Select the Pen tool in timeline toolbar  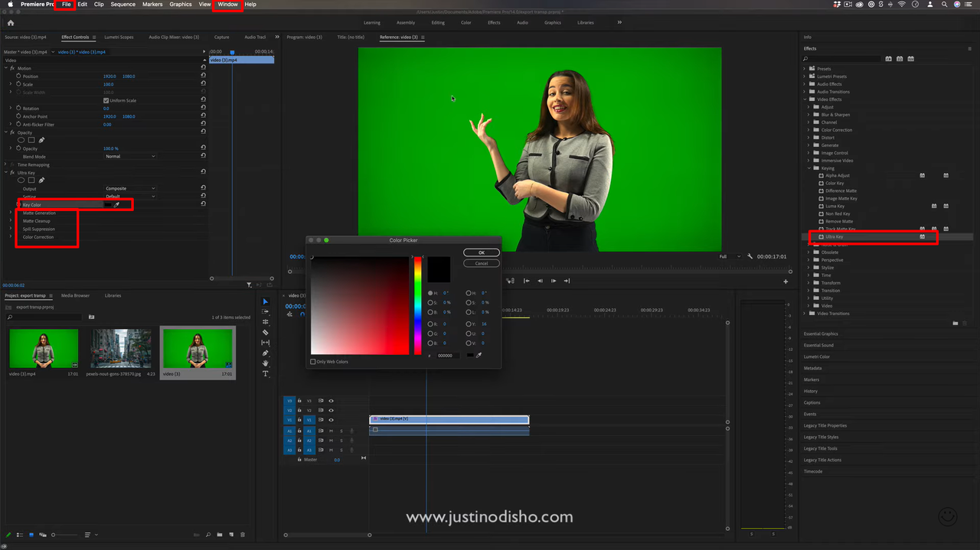tap(266, 353)
